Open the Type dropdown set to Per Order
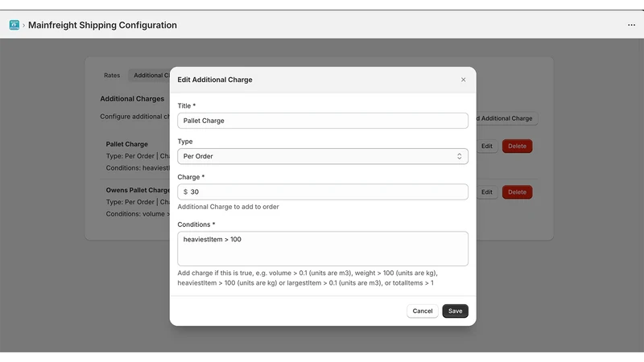This screenshot has width=644, height=362. [x=323, y=156]
